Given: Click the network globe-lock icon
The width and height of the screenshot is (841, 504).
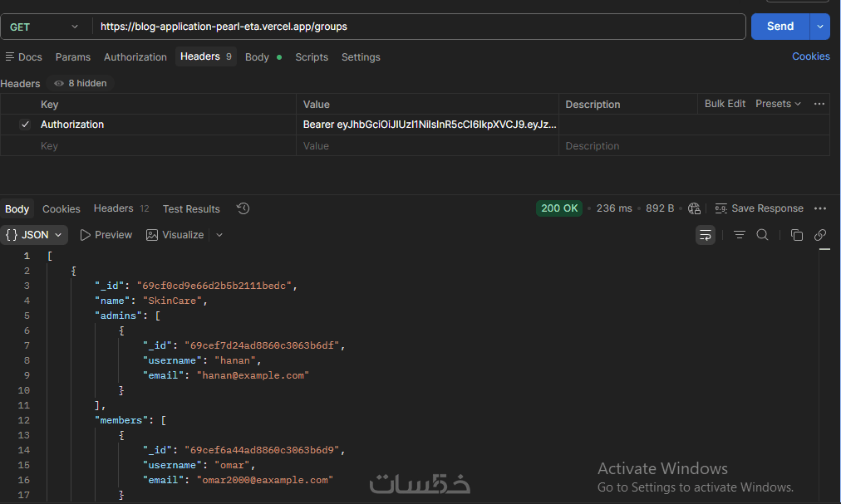Looking at the screenshot, I should 694,208.
